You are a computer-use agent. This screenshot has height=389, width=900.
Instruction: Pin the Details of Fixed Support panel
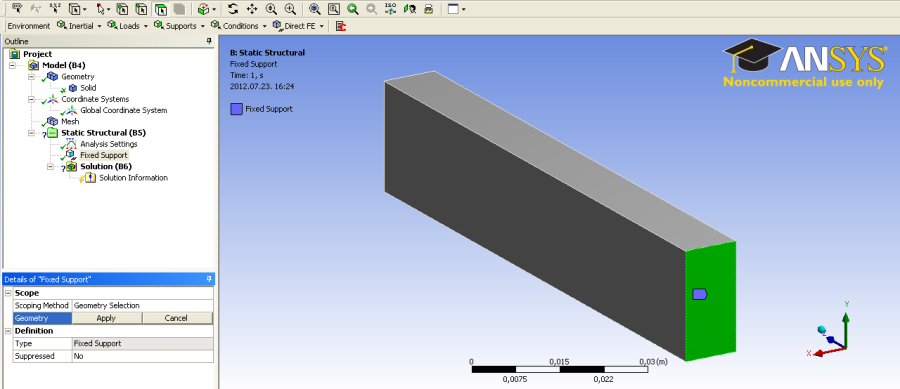pyautogui.click(x=209, y=279)
